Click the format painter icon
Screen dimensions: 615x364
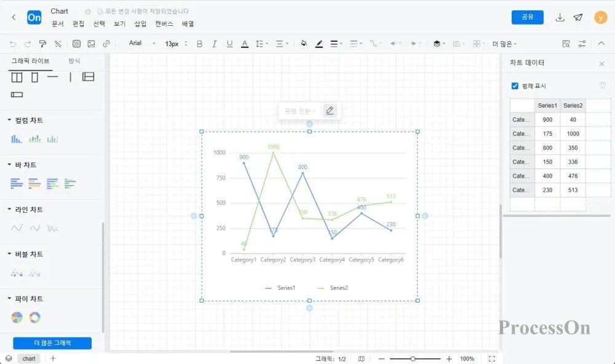point(42,44)
